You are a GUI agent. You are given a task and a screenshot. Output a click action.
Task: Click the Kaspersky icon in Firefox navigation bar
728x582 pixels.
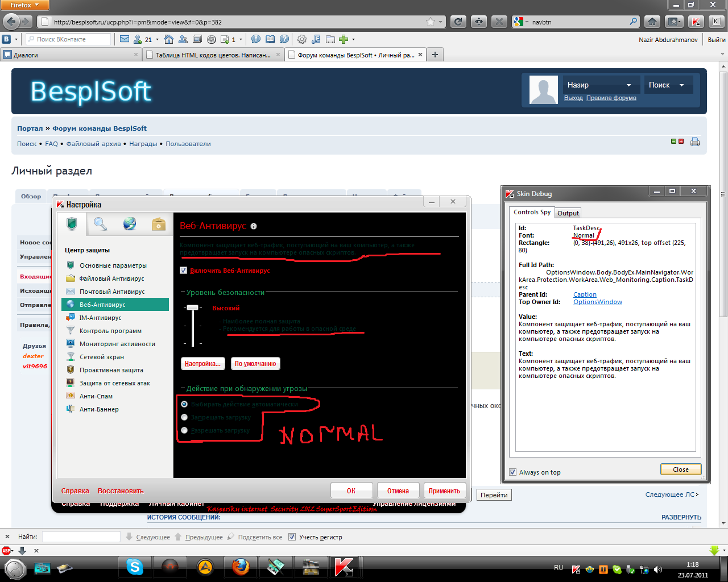[x=696, y=22]
